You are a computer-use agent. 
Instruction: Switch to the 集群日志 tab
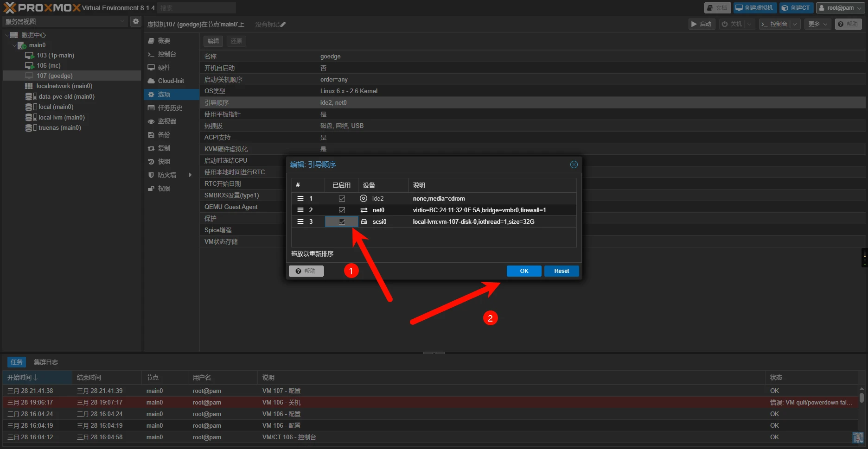click(45, 362)
